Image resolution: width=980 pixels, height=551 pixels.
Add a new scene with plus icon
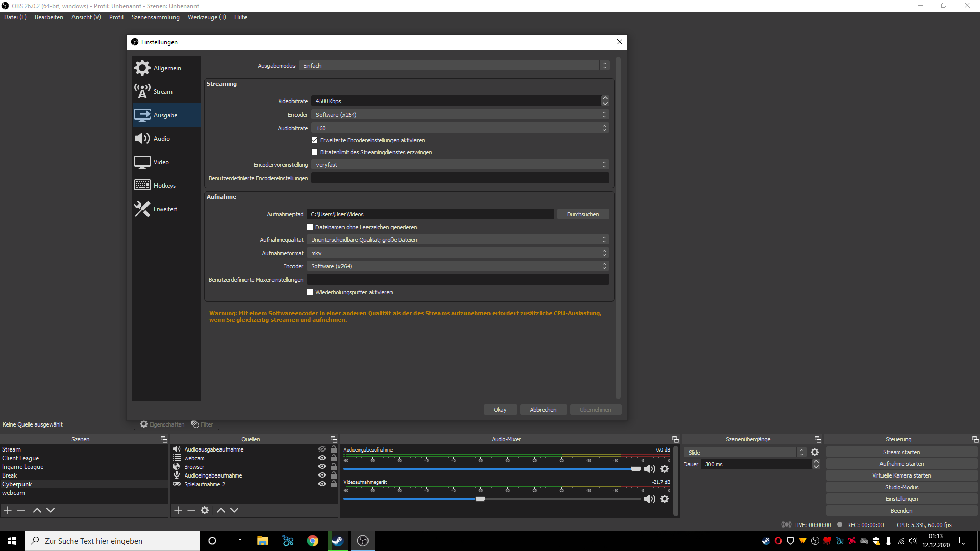8,510
